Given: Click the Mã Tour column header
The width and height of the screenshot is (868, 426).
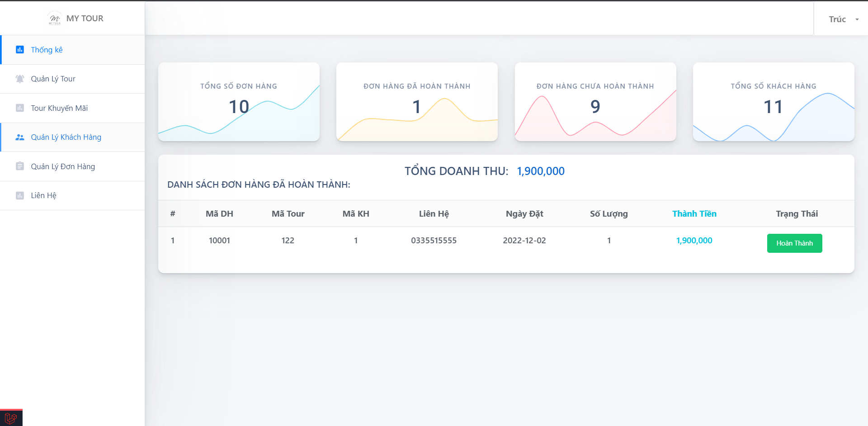Looking at the screenshot, I should 288,213.
